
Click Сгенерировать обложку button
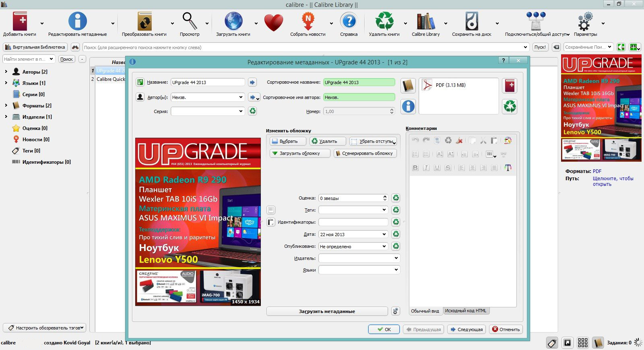tap(365, 153)
